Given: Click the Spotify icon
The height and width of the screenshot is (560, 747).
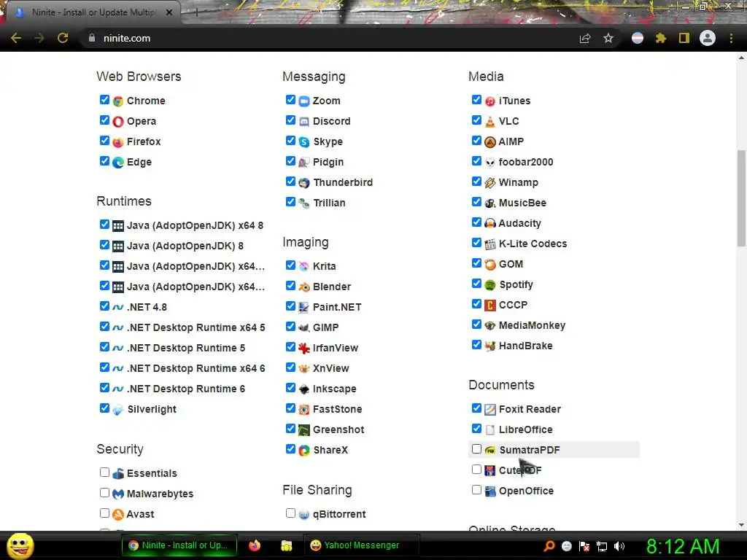Looking at the screenshot, I should (x=489, y=285).
